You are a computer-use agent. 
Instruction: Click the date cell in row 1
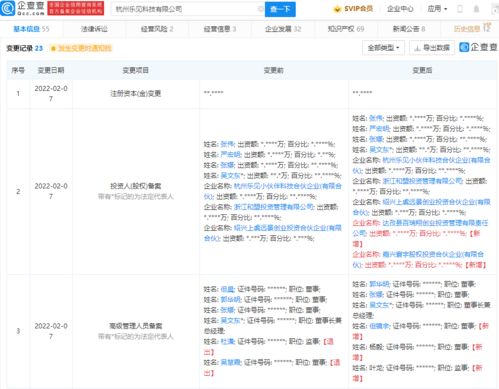click(51, 94)
